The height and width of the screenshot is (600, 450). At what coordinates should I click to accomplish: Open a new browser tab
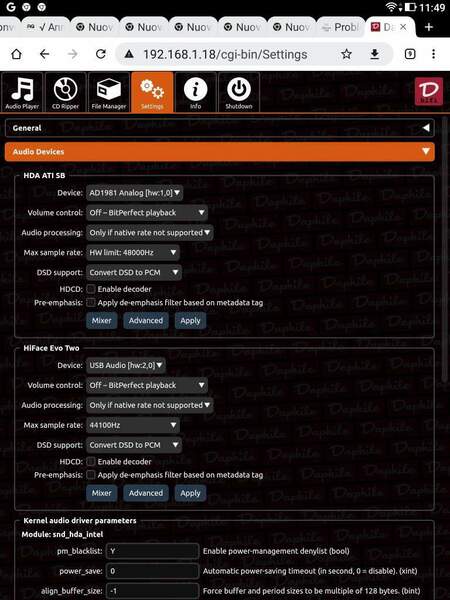[x=429, y=27]
